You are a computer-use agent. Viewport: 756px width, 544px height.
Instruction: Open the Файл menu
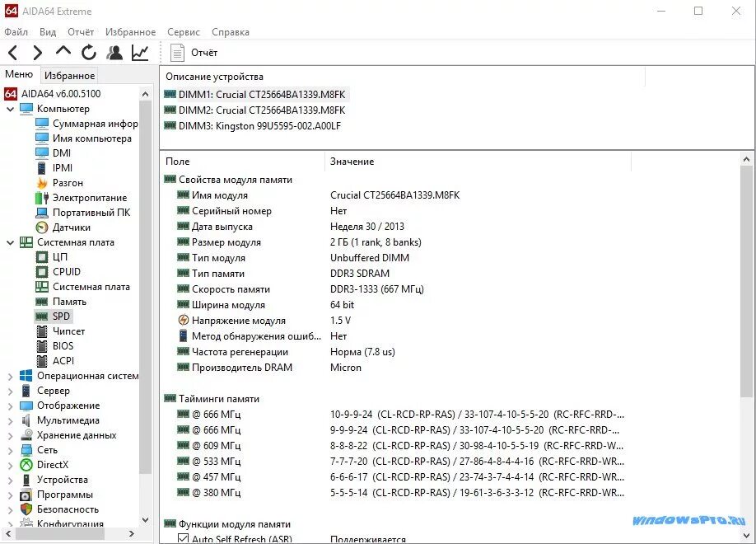tap(16, 32)
